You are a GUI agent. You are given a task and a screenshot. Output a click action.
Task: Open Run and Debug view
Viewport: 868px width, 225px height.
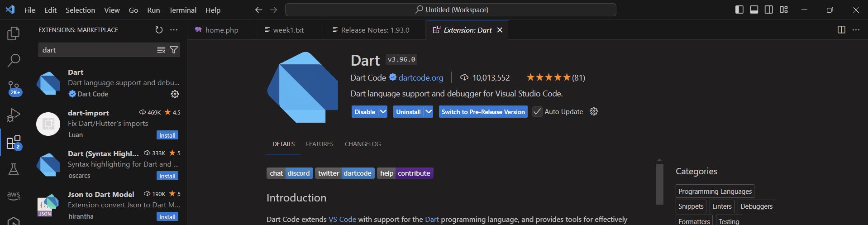[14, 115]
